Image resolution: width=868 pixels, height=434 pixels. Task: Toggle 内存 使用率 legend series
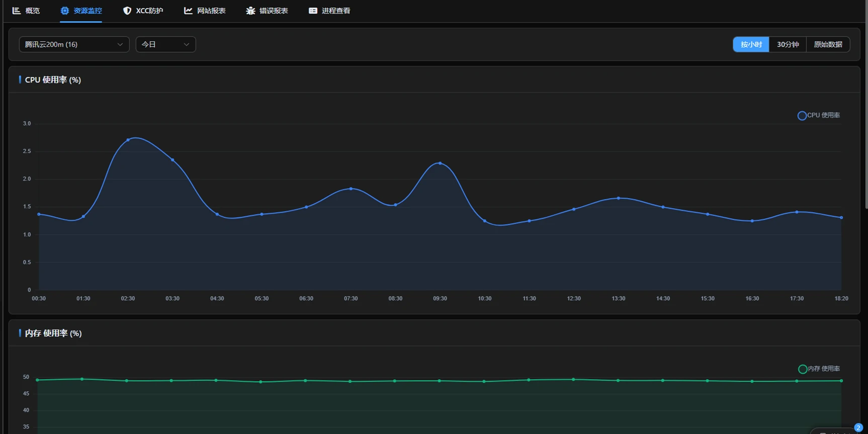pos(819,369)
